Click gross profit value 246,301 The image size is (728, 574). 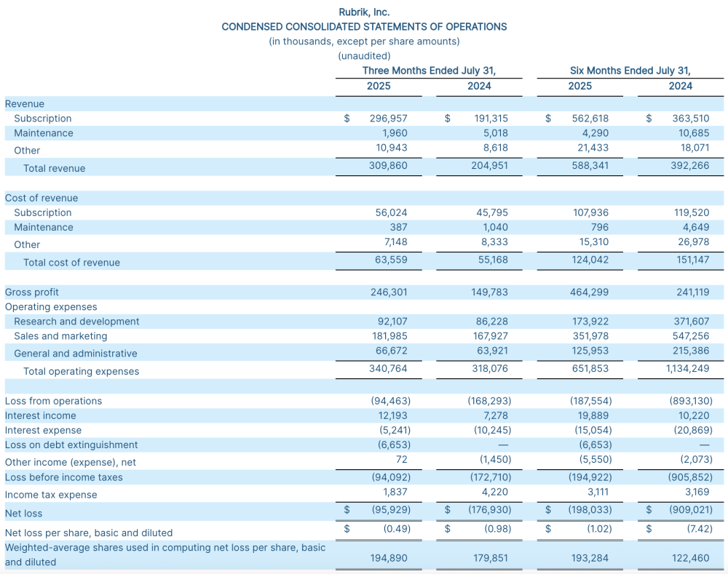(389, 292)
